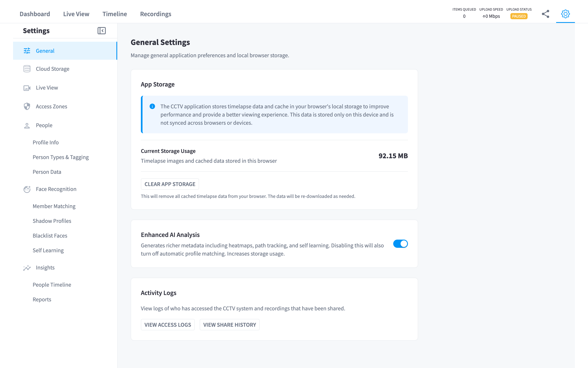Click the info icon in storage notice

pos(152,106)
